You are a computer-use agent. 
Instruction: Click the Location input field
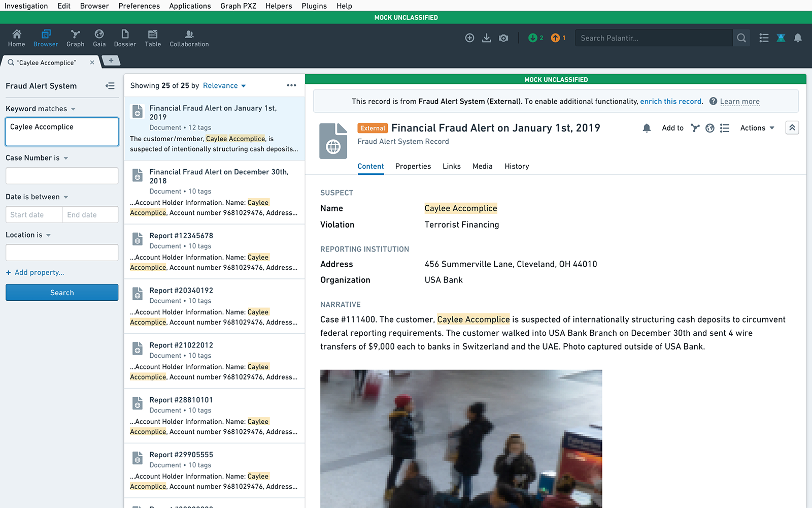[x=62, y=252]
